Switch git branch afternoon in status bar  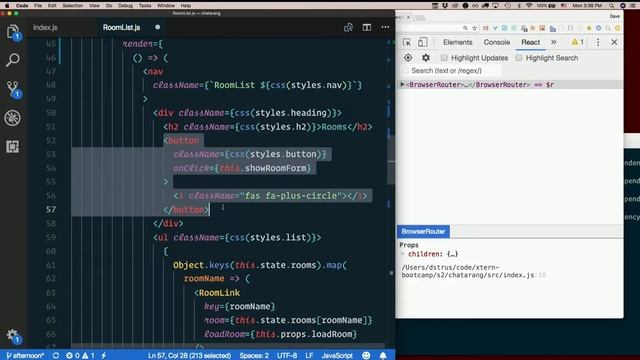(x=25, y=356)
